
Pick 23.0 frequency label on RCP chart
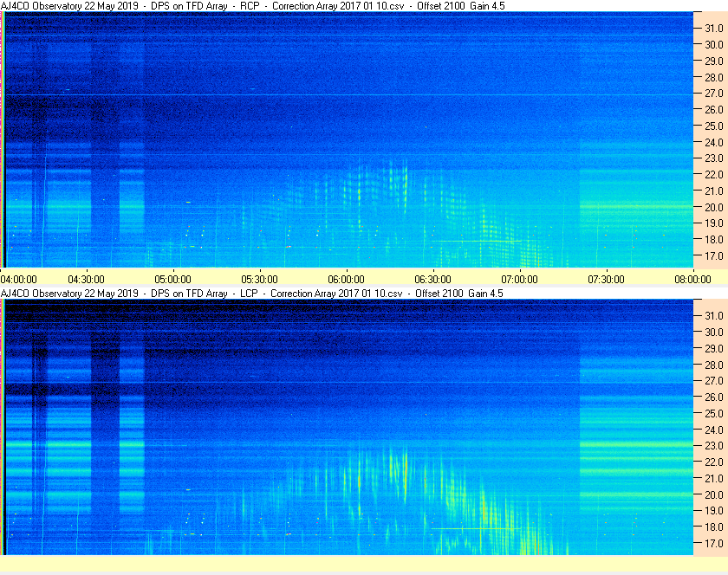[x=714, y=158]
